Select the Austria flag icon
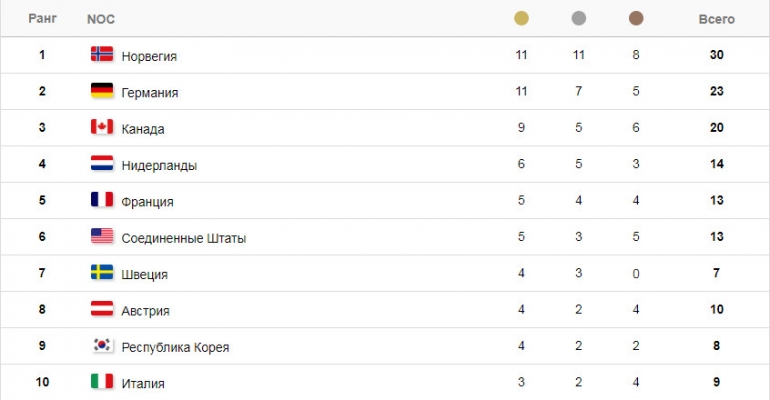This screenshot has width=770, height=400. [102, 309]
